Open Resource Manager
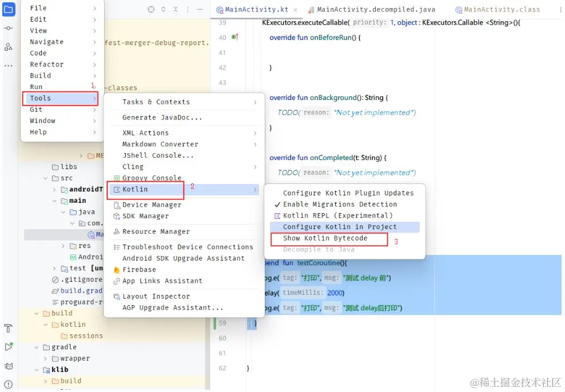 click(x=184, y=232)
